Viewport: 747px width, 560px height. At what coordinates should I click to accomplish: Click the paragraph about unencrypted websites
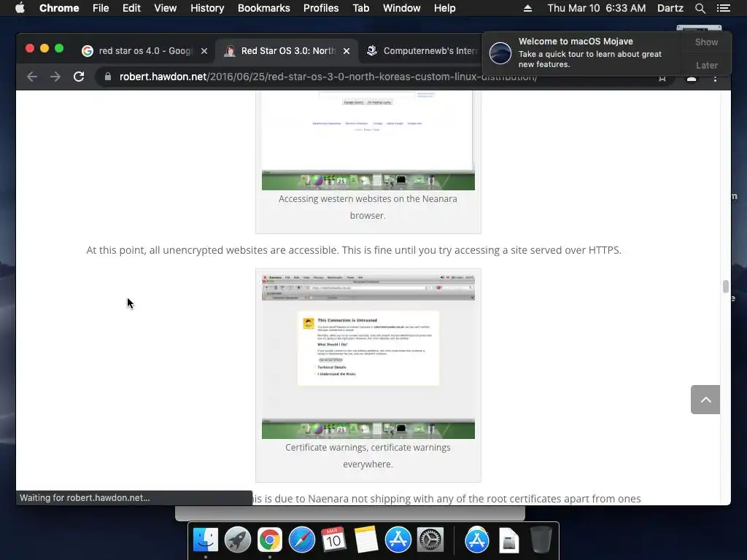click(354, 250)
